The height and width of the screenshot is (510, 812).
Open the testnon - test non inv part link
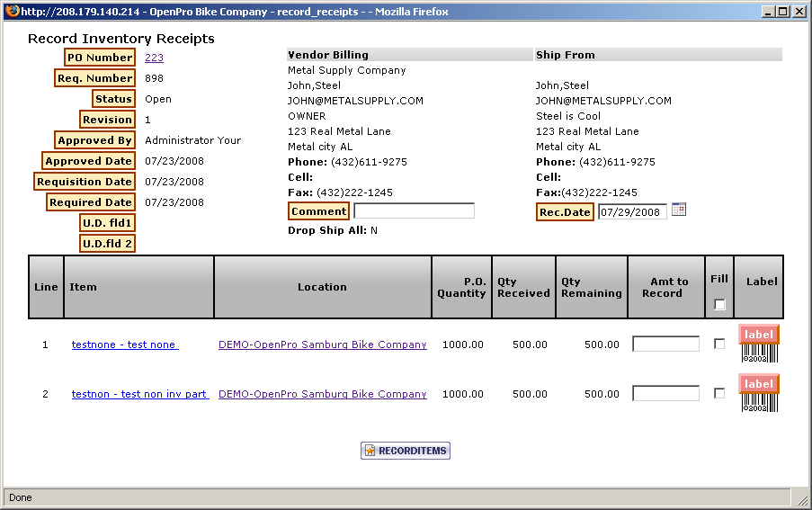click(x=139, y=394)
